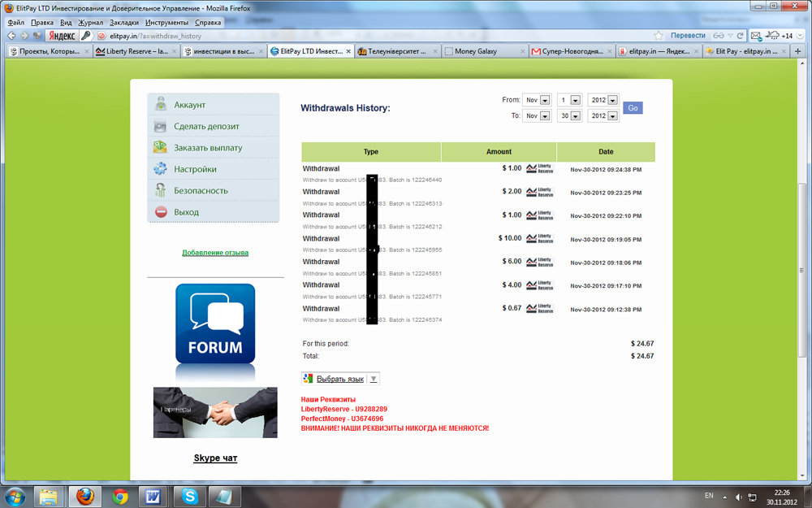Click the gear icon beside Настройки
Image resolution: width=812 pixels, height=508 pixels.
[161, 169]
